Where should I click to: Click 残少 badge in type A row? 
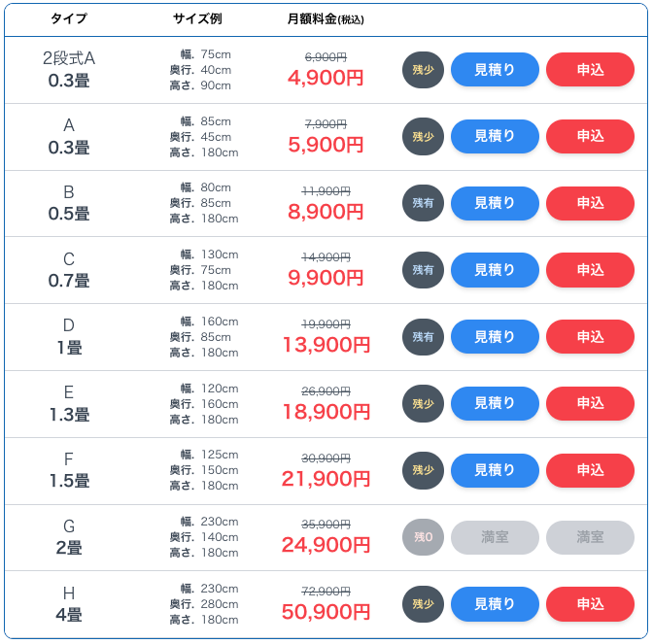click(x=423, y=137)
